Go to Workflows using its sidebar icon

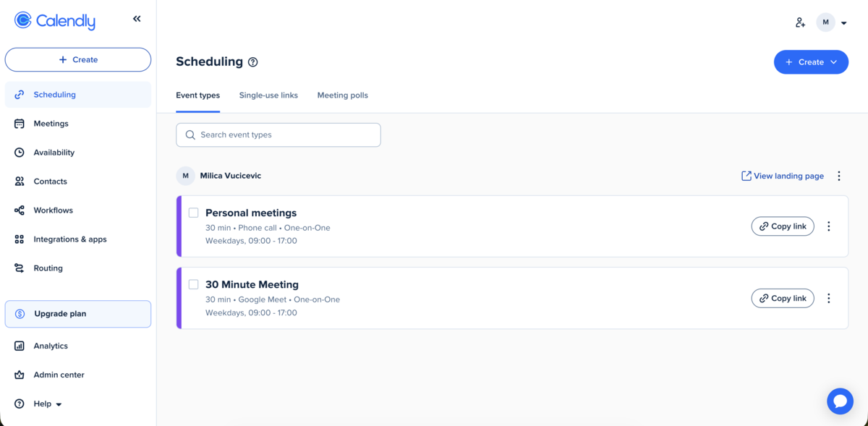[20, 210]
